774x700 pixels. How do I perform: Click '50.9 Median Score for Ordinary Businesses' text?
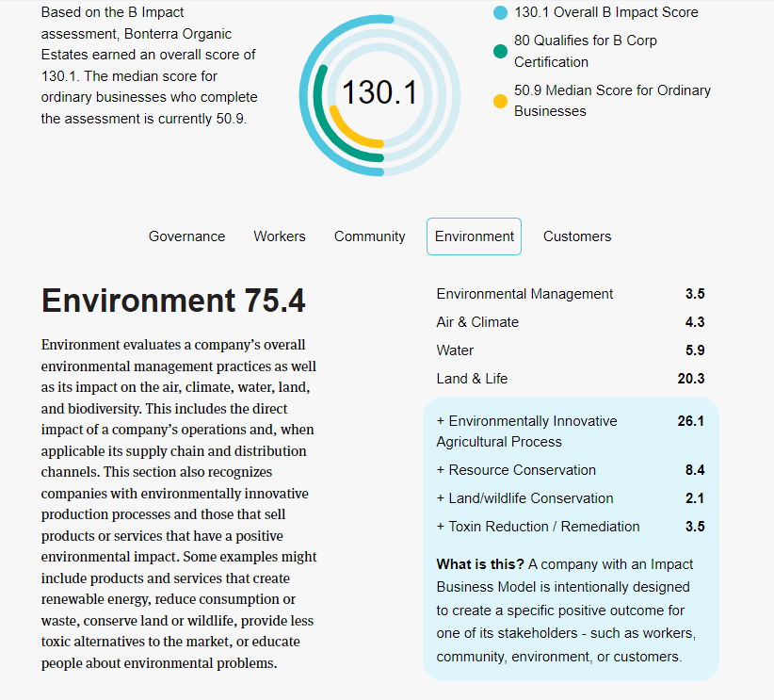point(612,101)
